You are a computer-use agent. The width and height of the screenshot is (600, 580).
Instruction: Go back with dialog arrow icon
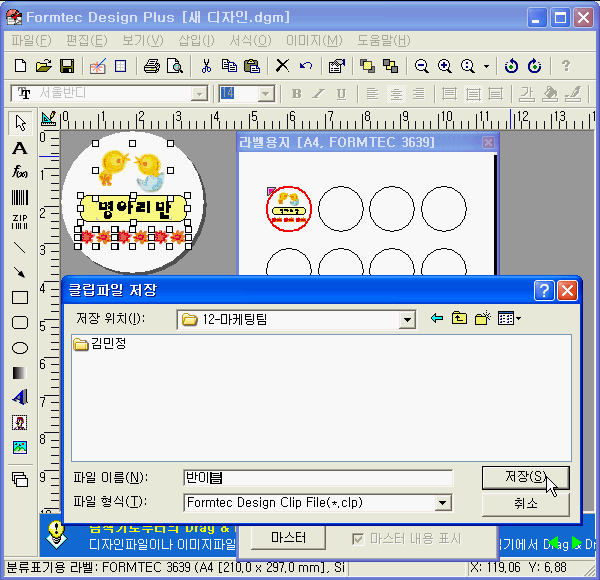437,318
